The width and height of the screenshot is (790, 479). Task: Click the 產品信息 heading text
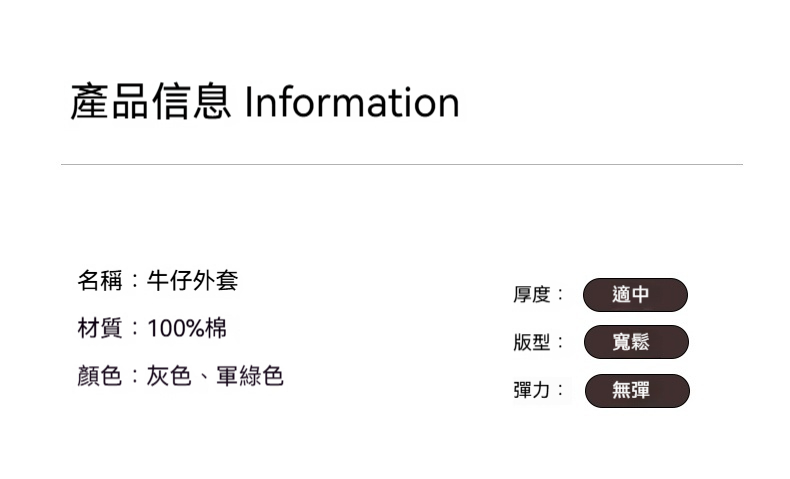[x=150, y=103]
